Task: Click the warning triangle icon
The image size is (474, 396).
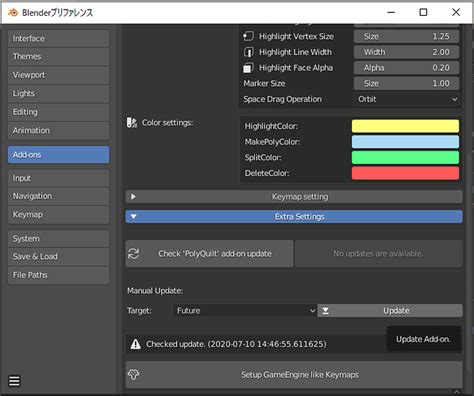Action: click(136, 344)
